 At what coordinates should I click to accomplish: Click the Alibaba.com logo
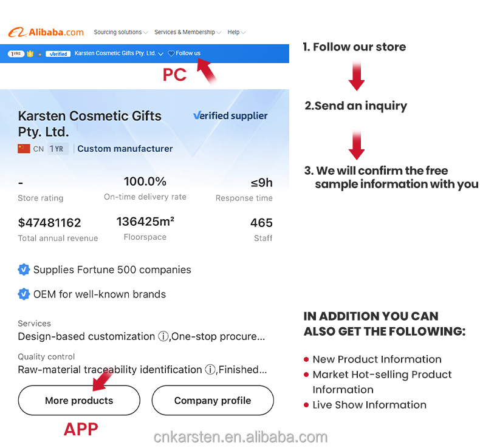point(46,32)
